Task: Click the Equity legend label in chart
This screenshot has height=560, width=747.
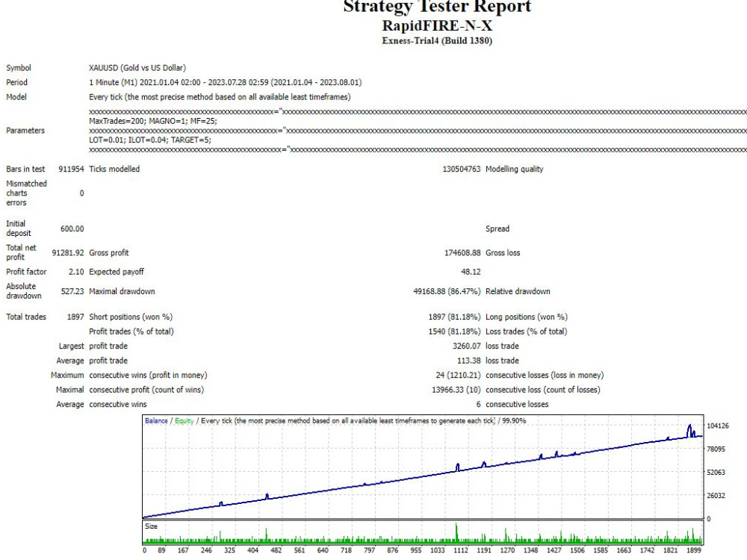Action: pos(185,421)
